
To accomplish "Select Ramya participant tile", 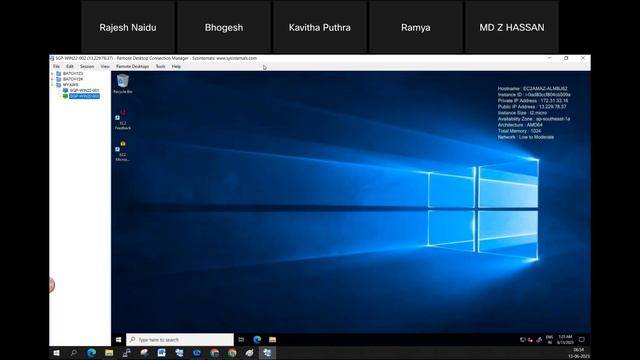I will 416,27.
